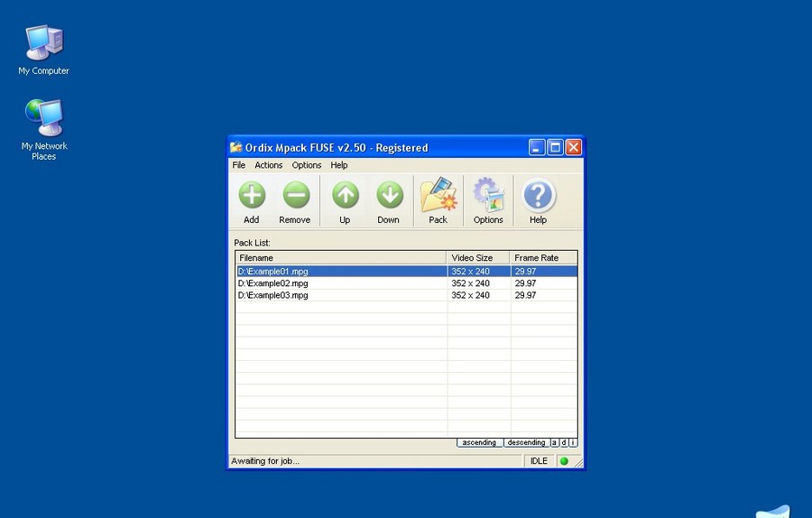Sort by the Filename column header
This screenshot has width=812, height=518.
(341, 257)
